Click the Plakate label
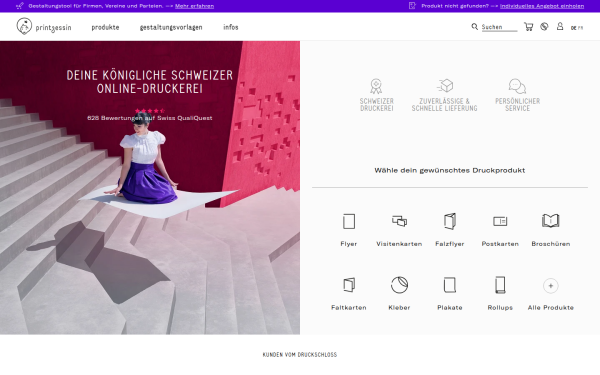 (x=450, y=307)
